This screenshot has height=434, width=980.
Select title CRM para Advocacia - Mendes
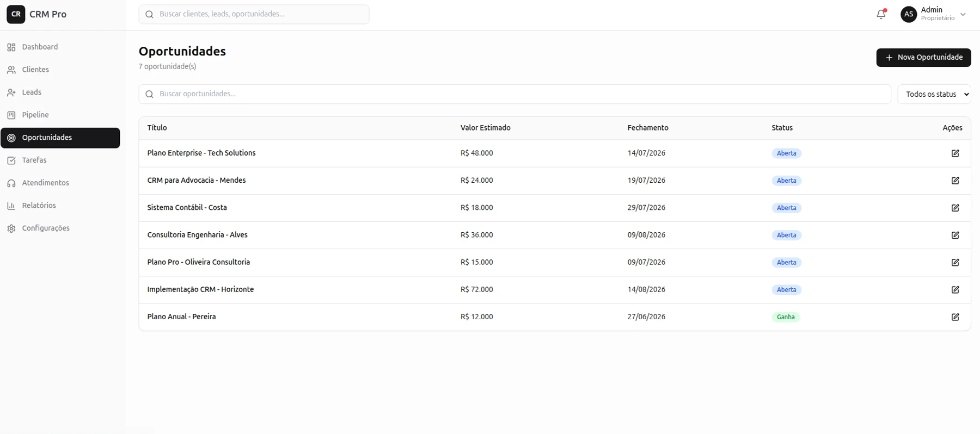click(196, 181)
